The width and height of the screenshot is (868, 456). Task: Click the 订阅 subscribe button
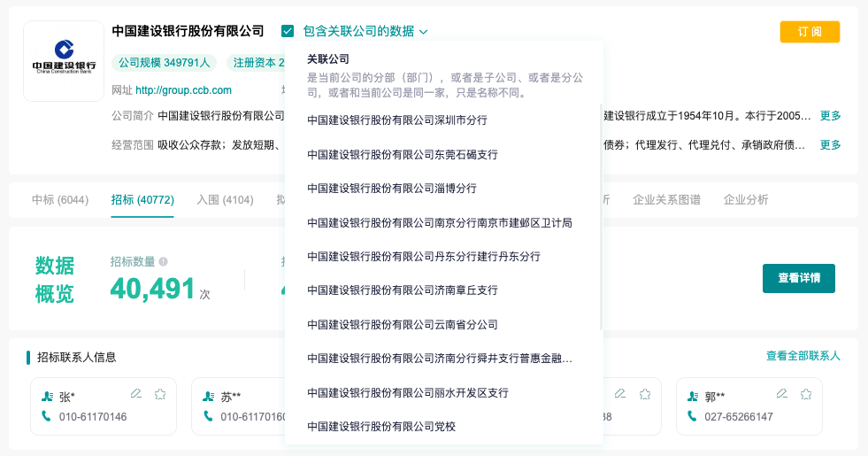click(810, 32)
